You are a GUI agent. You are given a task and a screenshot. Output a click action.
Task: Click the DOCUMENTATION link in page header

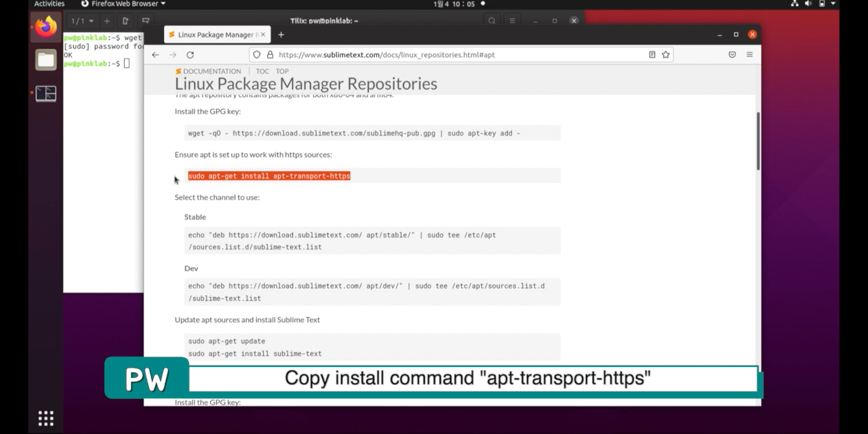[x=208, y=71]
